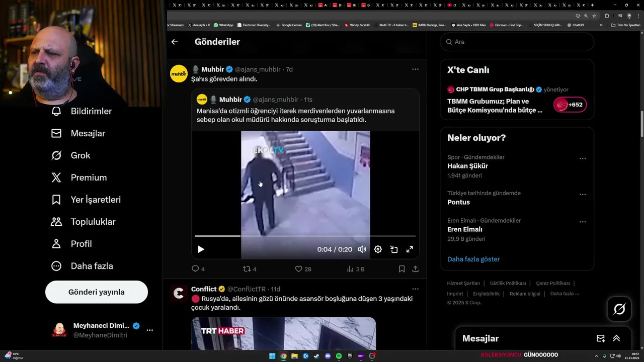Open Epic Games Launcher from taskbar
This screenshot has width=644, height=362.
350,356
